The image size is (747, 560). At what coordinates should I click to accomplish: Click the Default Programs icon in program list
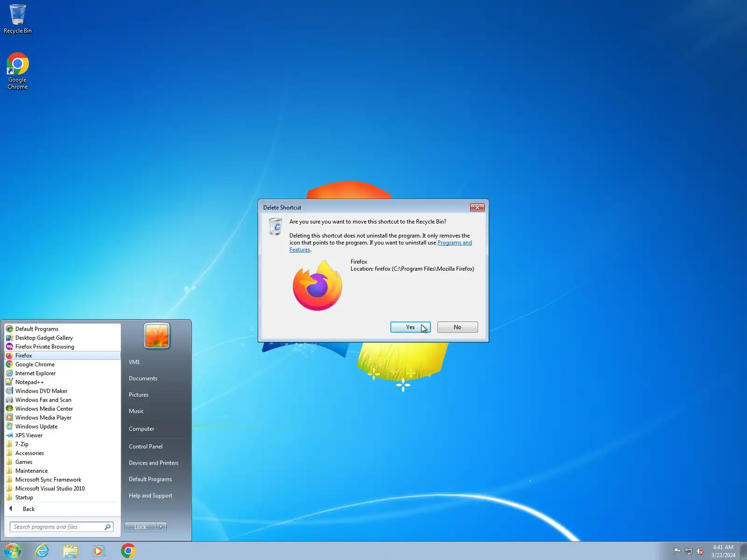pos(9,329)
